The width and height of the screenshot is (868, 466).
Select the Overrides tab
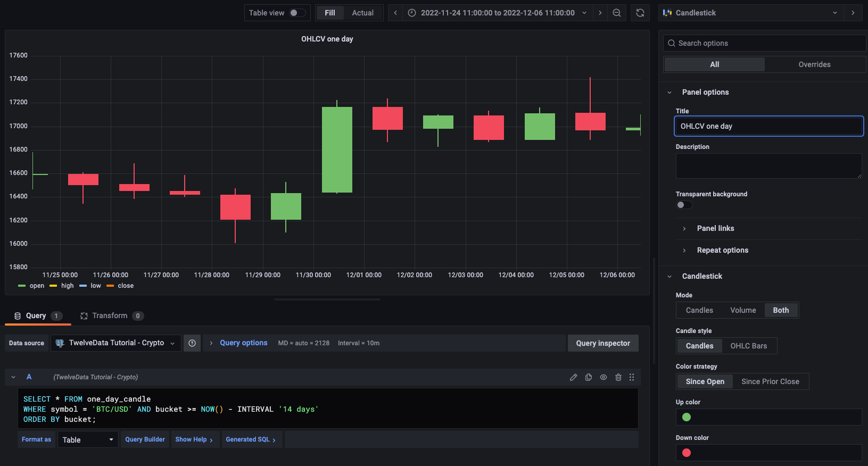pos(814,64)
